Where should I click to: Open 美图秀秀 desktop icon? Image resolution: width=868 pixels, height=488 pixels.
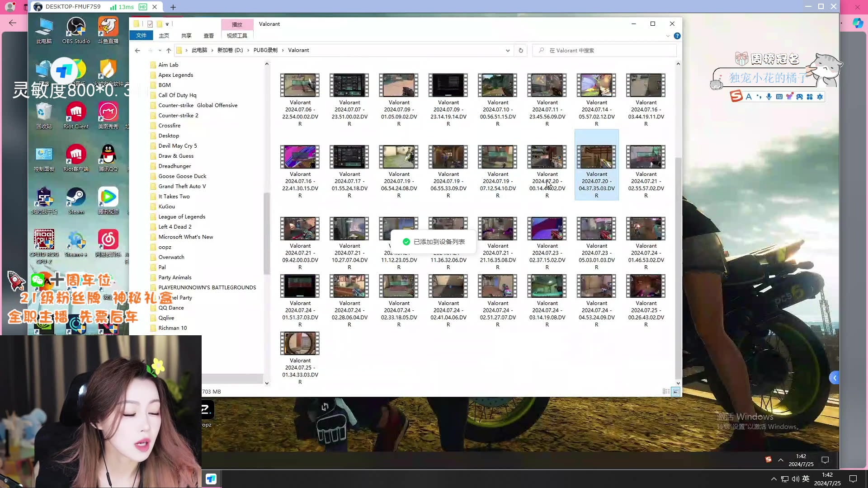click(x=108, y=115)
